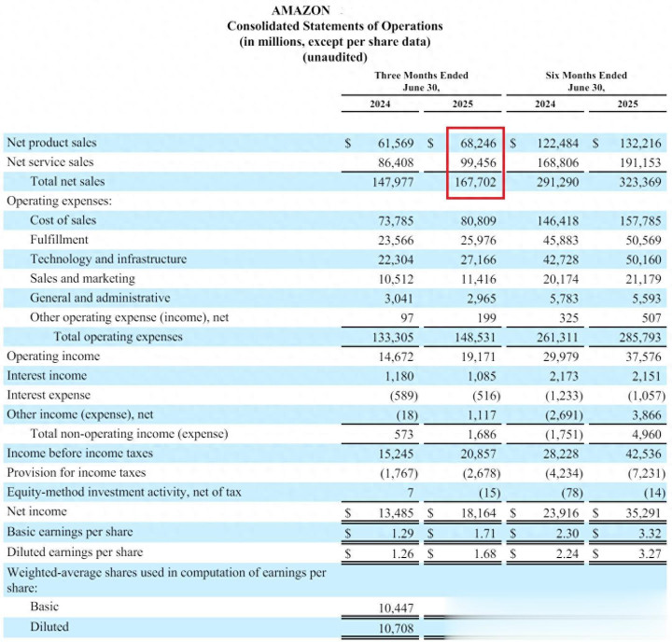The height and width of the screenshot is (642, 672).
Task: Click equity-method value (78)
Action: 572,493
